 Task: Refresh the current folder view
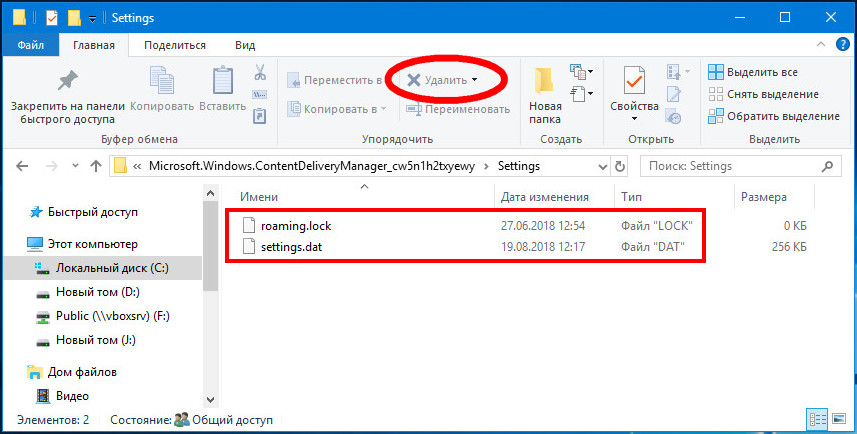620,166
